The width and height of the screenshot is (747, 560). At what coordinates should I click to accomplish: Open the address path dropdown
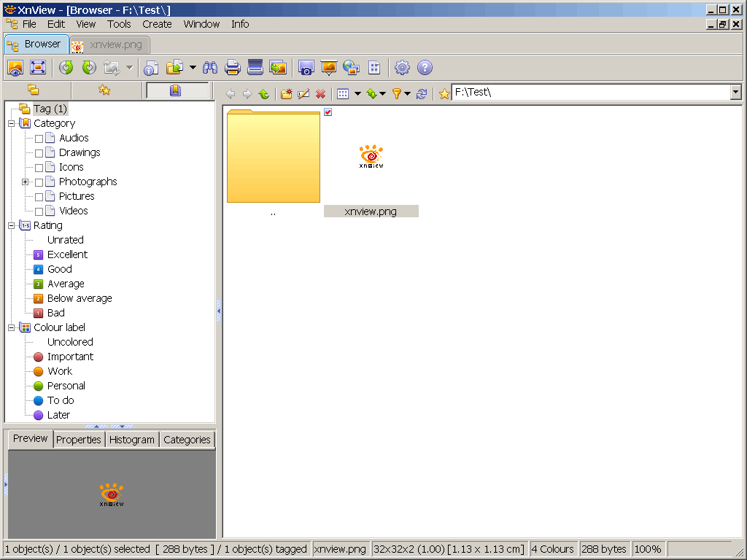(735, 93)
